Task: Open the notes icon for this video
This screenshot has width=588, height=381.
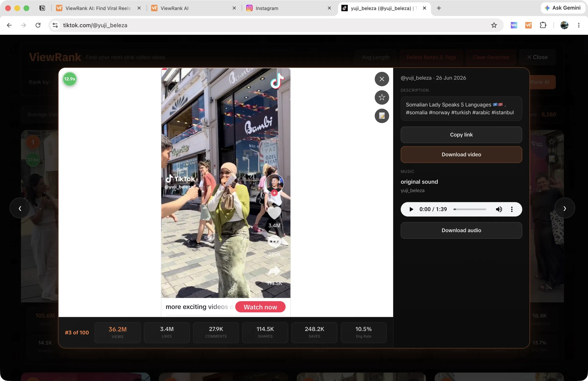Action: point(382,116)
